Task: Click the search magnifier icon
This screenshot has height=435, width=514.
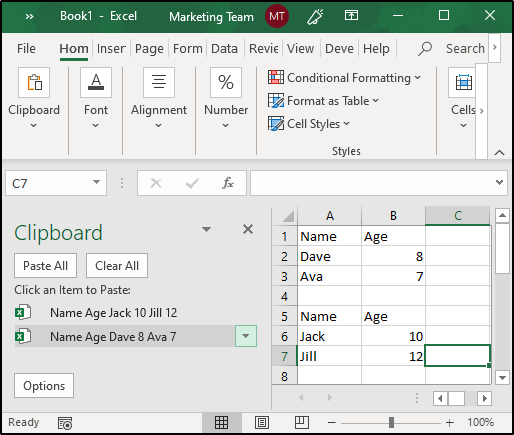Action: click(425, 49)
